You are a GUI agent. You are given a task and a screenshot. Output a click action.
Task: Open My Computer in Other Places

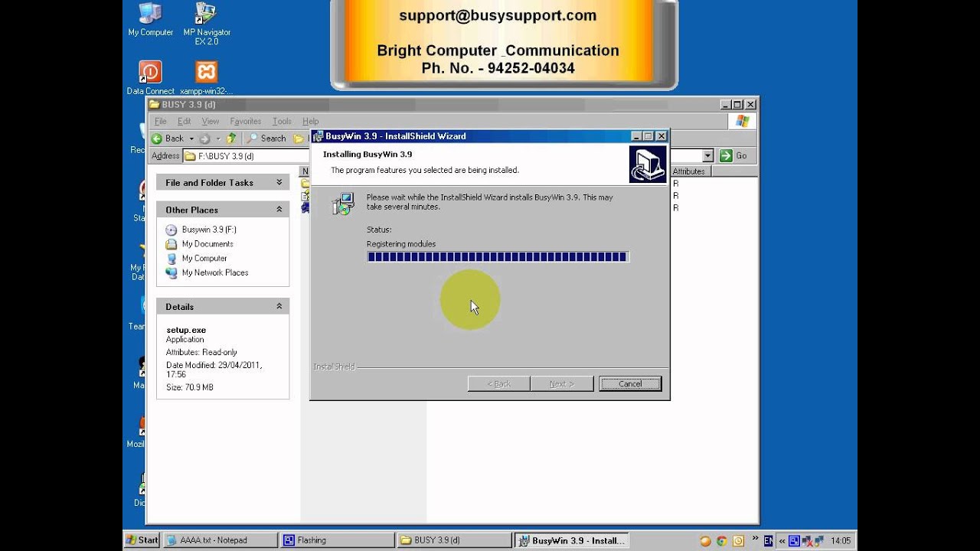[x=197, y=259]
